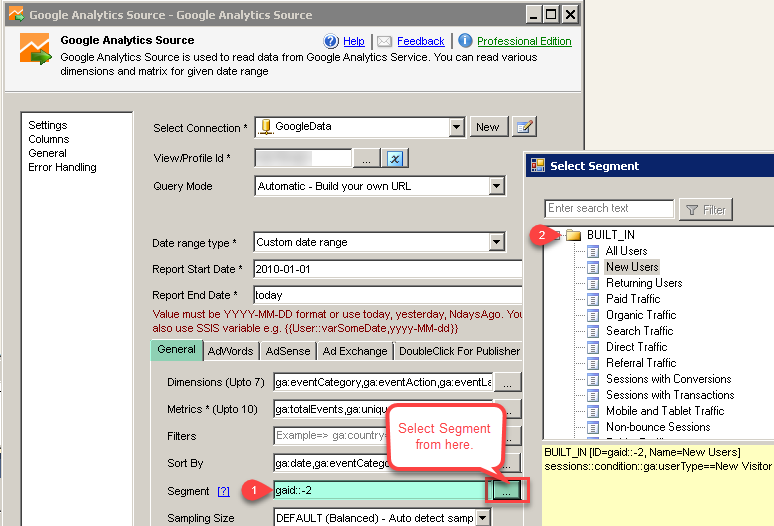
Task: Click the BUILT_IN folder icon
Action: (573, 235)
